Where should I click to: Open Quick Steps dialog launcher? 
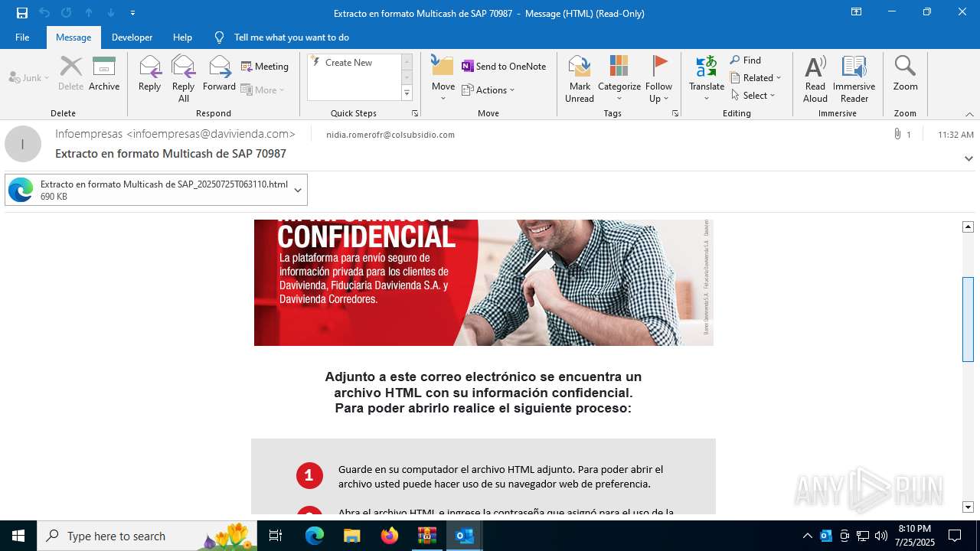[415, 113]
